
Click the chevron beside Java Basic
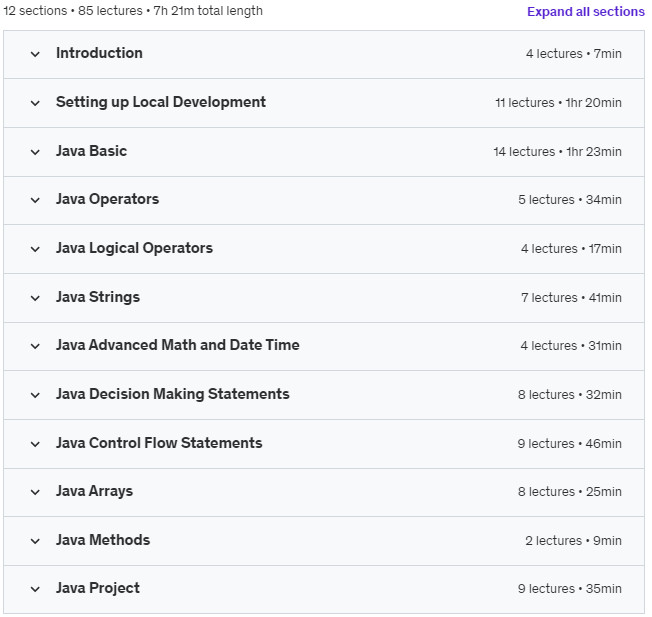35,152
